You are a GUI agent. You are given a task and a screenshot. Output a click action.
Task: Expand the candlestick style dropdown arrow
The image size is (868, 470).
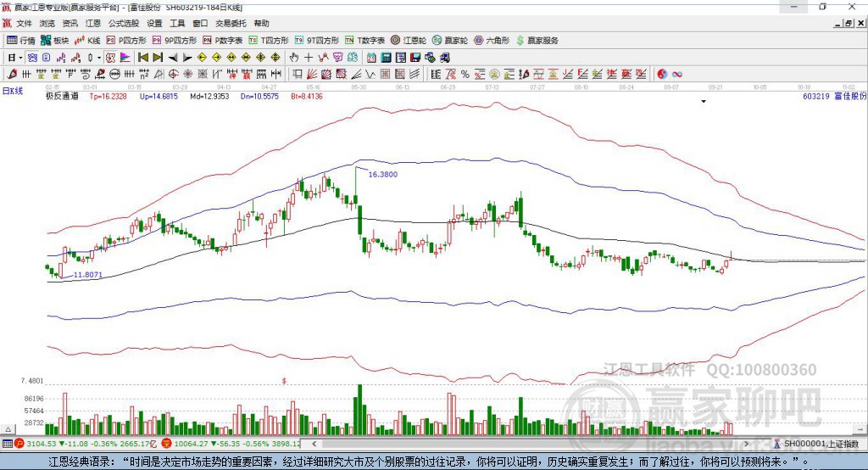(99, 58)
